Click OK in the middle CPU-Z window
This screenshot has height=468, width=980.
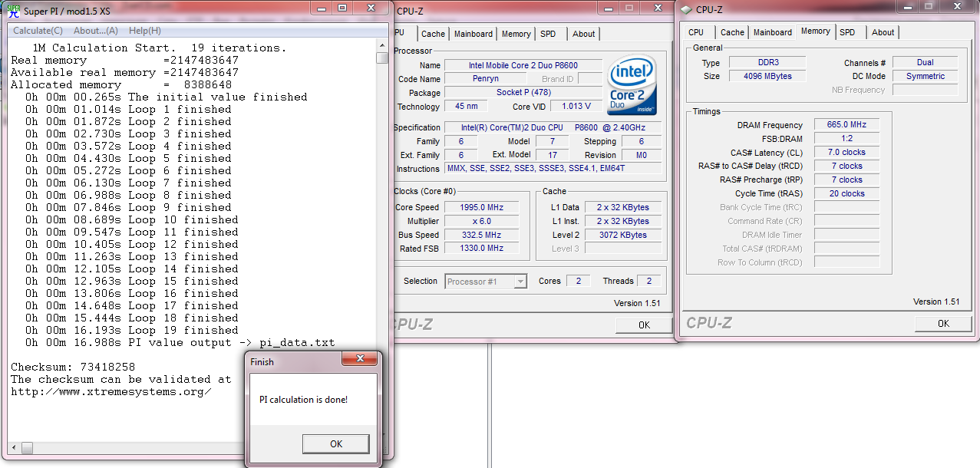[644, 325]
